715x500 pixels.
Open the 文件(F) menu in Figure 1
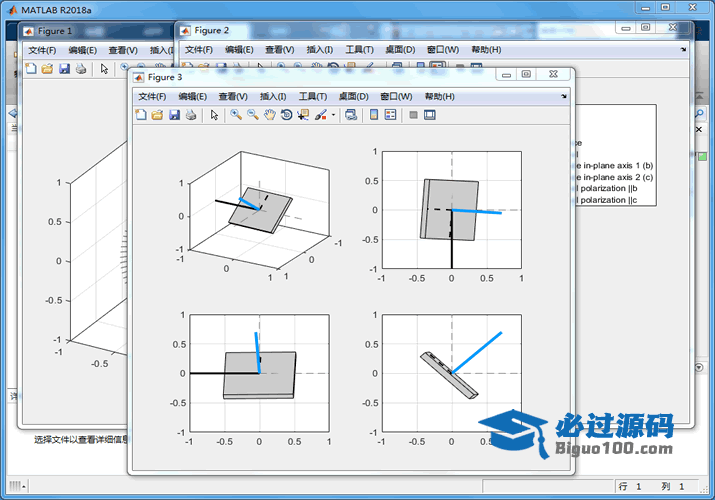click(42, 49)
